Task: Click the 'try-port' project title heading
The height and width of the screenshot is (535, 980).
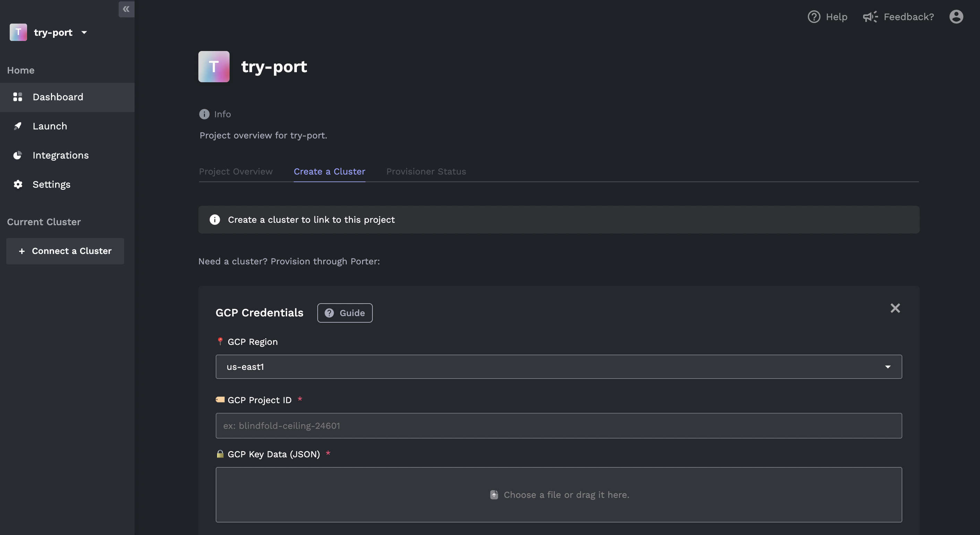Action: [x=274, y=67]
